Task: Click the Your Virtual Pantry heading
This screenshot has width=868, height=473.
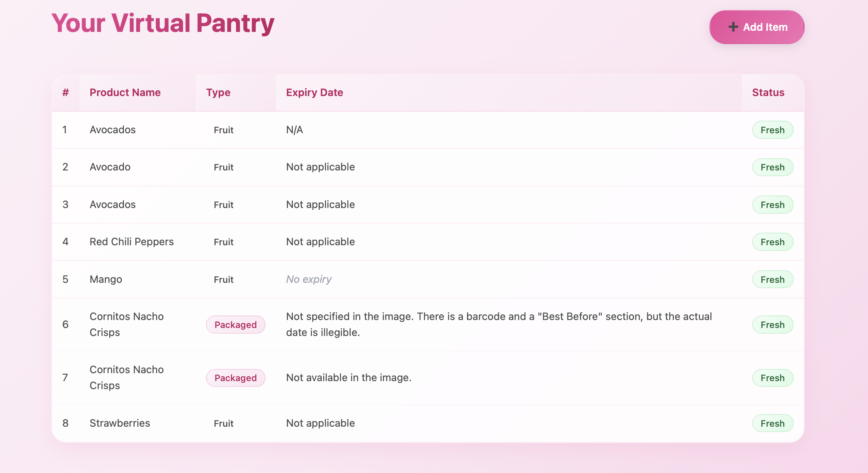Action: coord(163,23)
